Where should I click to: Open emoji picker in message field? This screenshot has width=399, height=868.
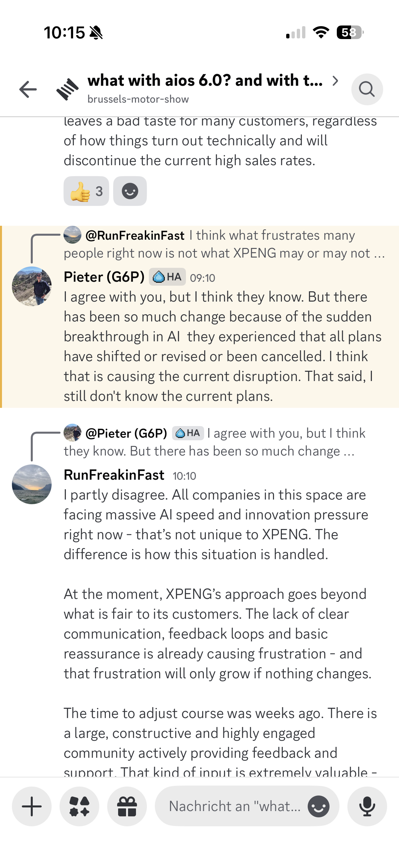pos(319,806)
